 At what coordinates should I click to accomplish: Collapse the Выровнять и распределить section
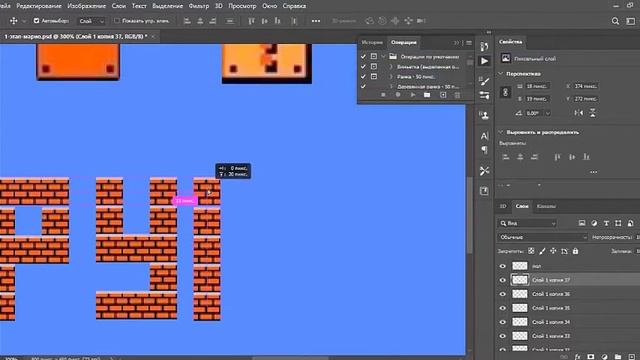point(501,132)
